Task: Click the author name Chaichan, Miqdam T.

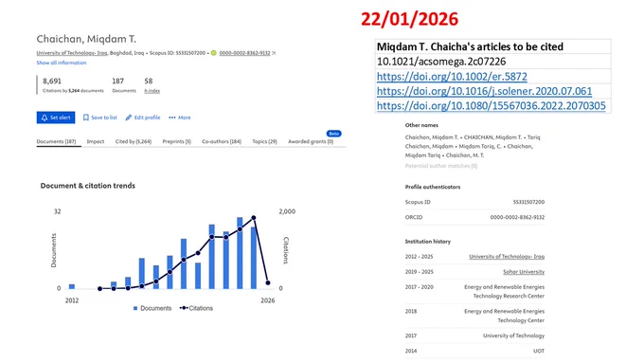Action: (86, 39)
